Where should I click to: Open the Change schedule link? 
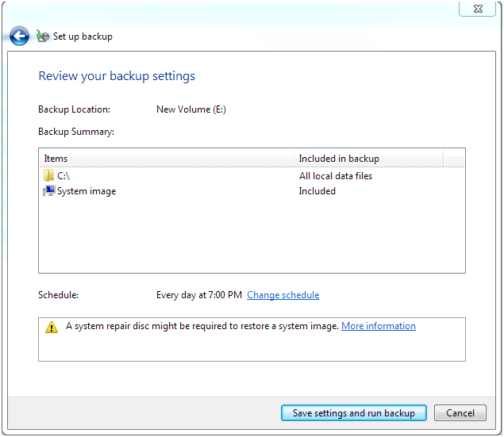pyautogui.click(x=283, y=295)
